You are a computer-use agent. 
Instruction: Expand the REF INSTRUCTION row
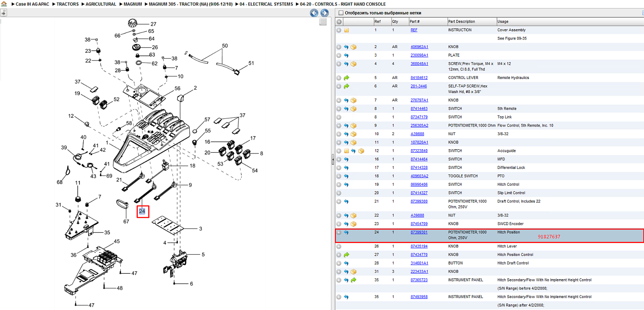point(339,30)
